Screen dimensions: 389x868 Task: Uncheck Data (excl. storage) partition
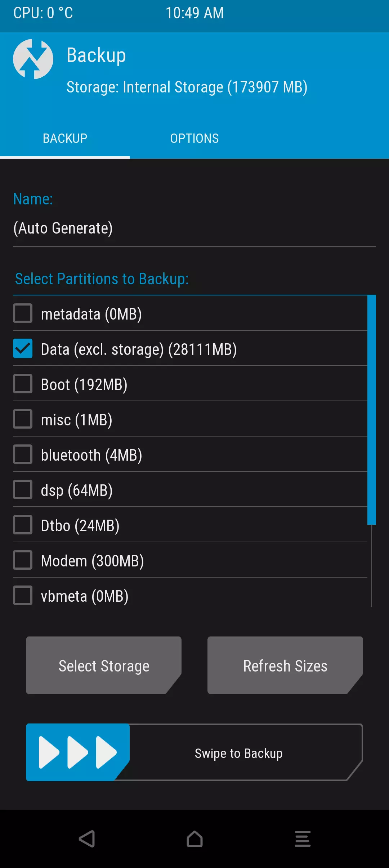(23, 349)
